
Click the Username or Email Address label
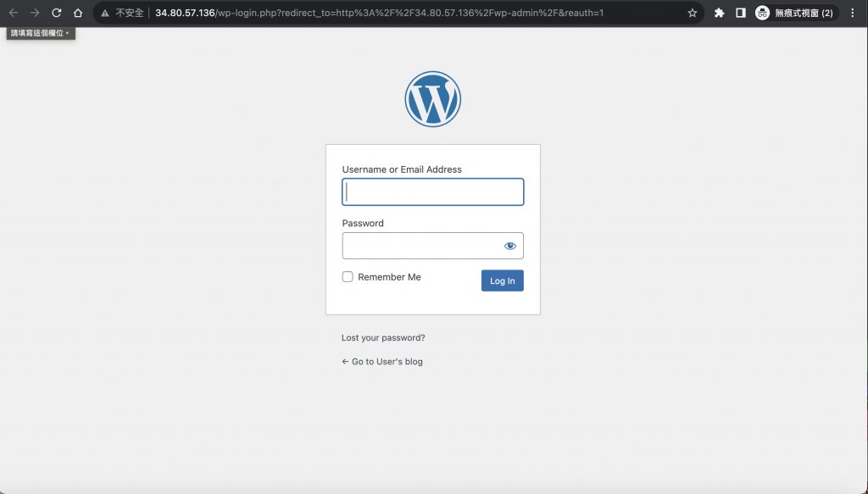pyautogui.click(x=402, y=169)
